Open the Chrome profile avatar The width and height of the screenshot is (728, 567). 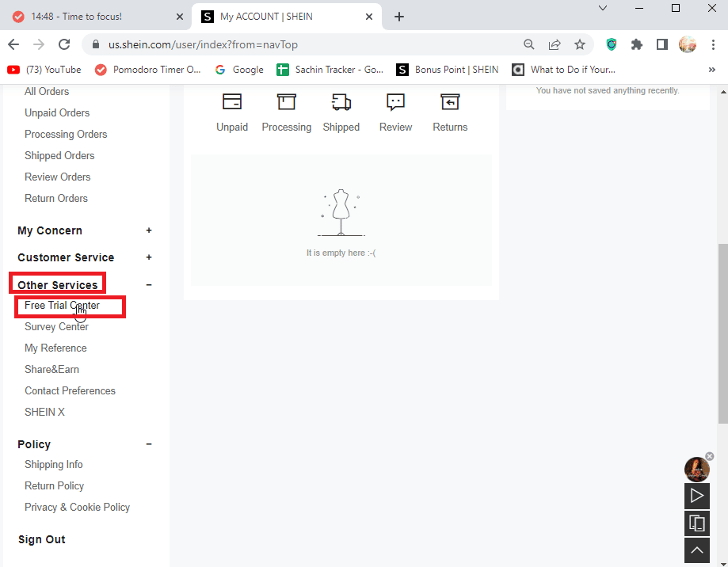click(x=687, y=44)
